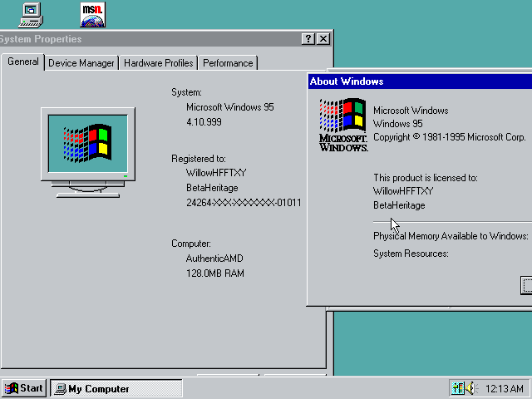532x399 pixels.
Task: Click WillowHFFTXY under Registered to
Action: click(216, 173)
